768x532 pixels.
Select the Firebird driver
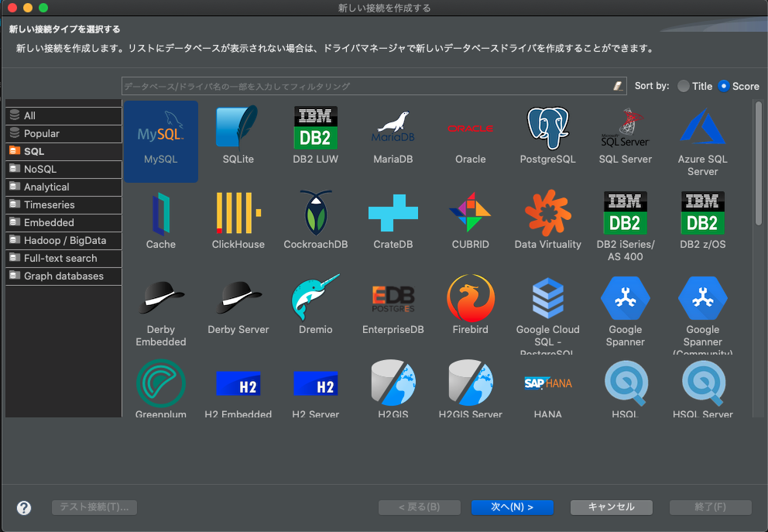(470, 306)
